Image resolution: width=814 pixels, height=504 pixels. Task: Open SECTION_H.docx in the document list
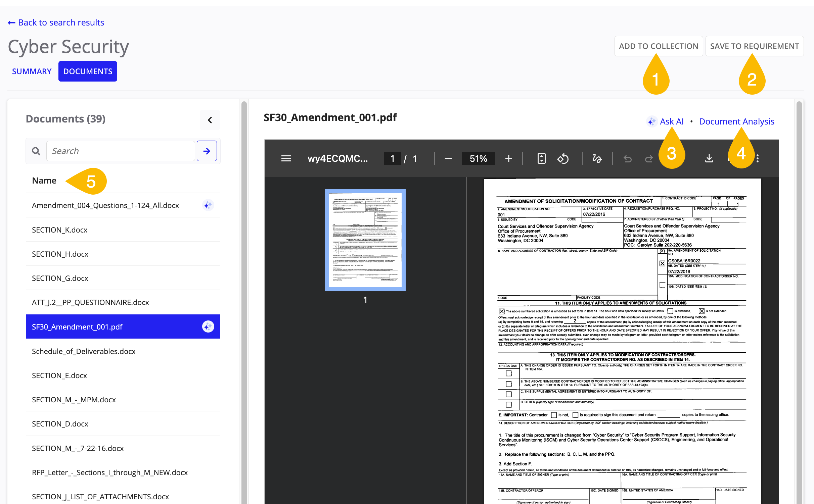[123, 254]
